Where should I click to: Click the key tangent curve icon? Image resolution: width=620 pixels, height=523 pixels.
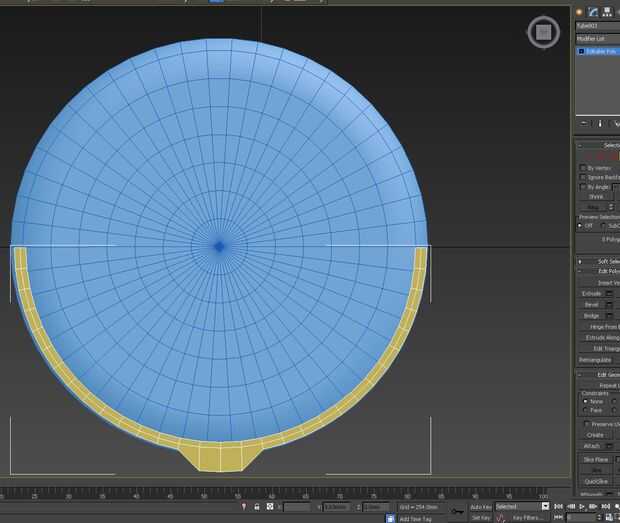point(501,517)
